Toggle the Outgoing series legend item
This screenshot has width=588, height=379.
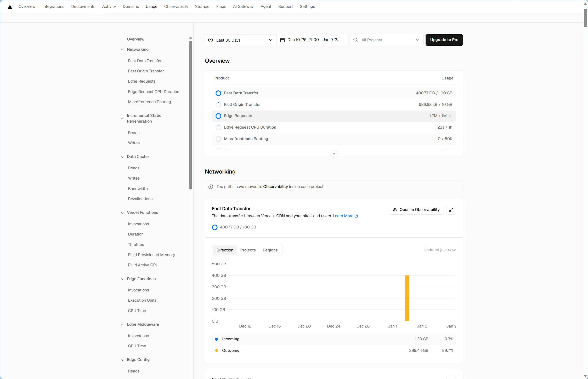tap(230, 351)
